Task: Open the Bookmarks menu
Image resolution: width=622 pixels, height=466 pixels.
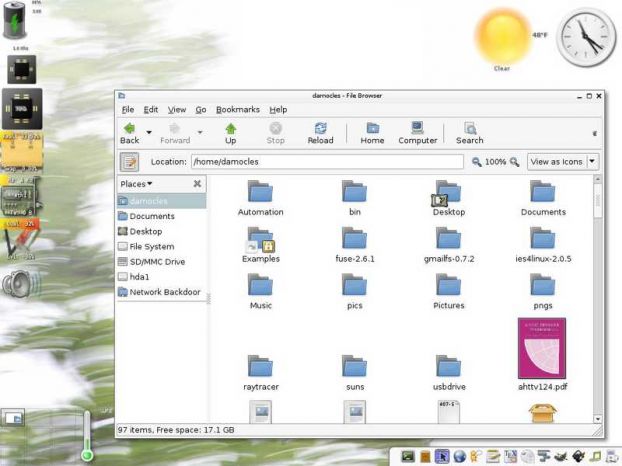Action: click(x=238, y=110)
